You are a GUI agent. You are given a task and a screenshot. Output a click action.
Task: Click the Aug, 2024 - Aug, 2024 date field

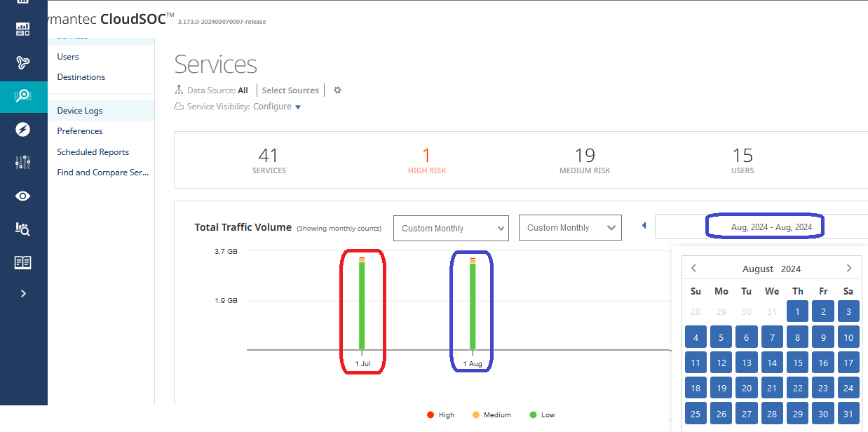pos(771,227)
